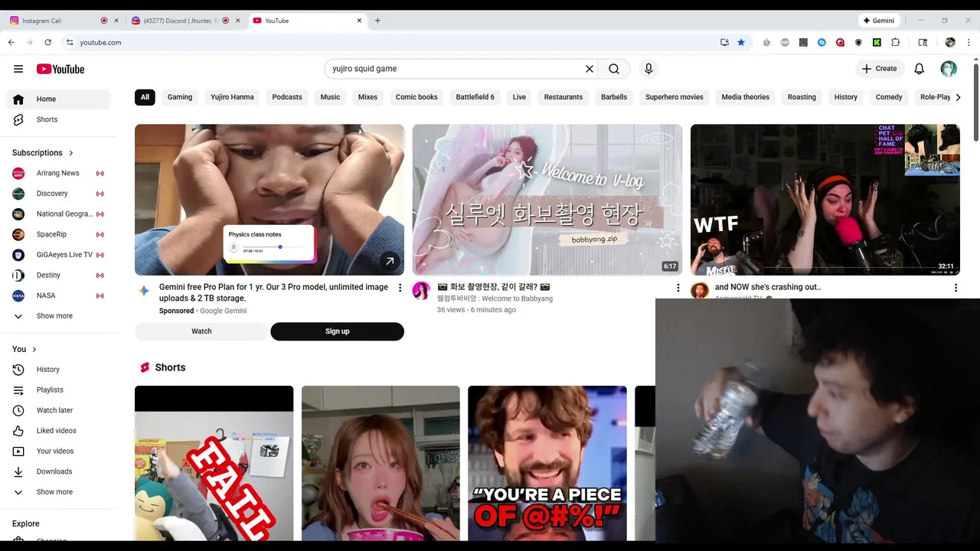Screen dimensions: 980x551
Task: Open YouTube notifications bell
Action: (x=920, y=69)
